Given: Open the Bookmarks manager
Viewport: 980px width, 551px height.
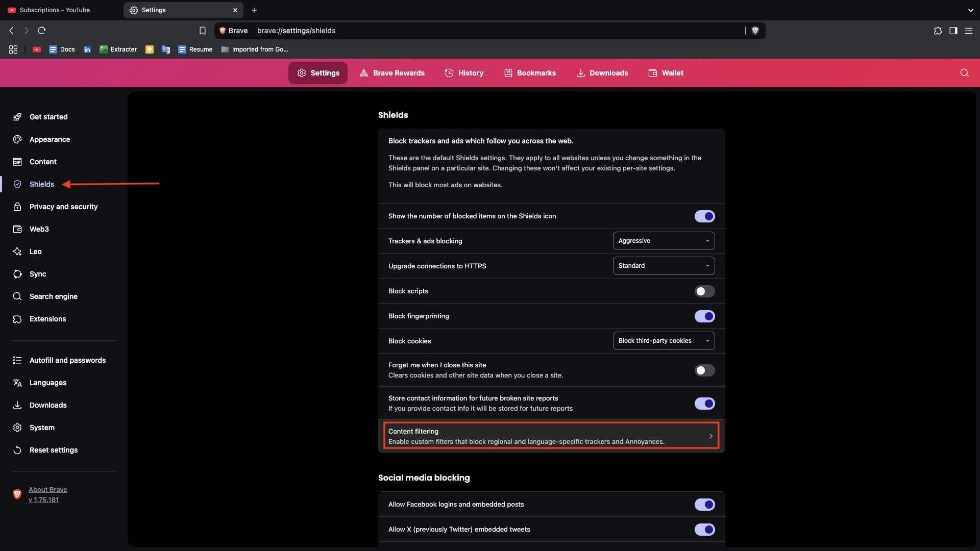Looking at the screenshot, I should 529,73.
